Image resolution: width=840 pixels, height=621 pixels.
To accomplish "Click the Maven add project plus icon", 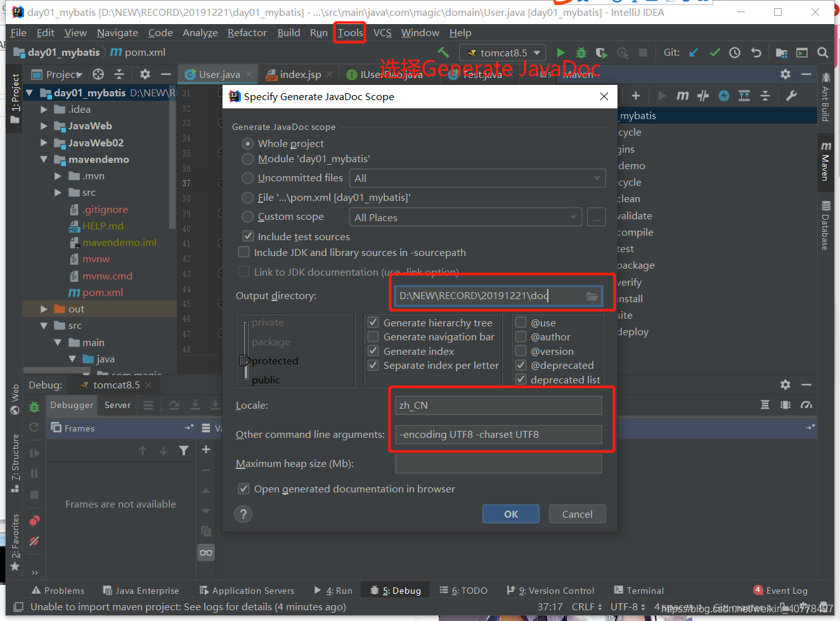I will pos(636,96).
